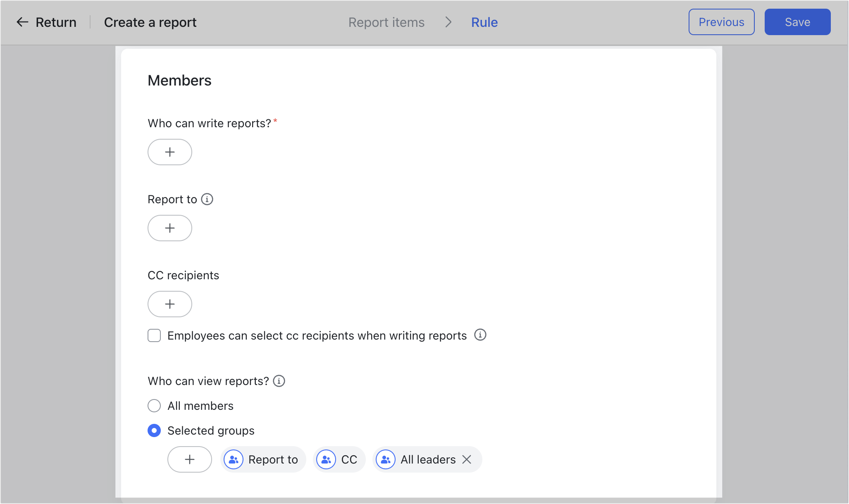Screen dimensions: 849x504
Task: Open the Rule step in the breadcrumb
Action: (484, 22)
